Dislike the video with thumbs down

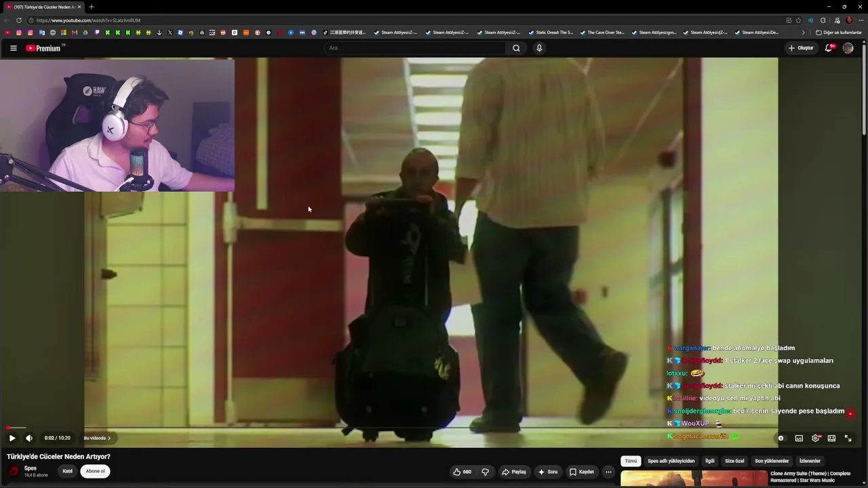[486, 472]
